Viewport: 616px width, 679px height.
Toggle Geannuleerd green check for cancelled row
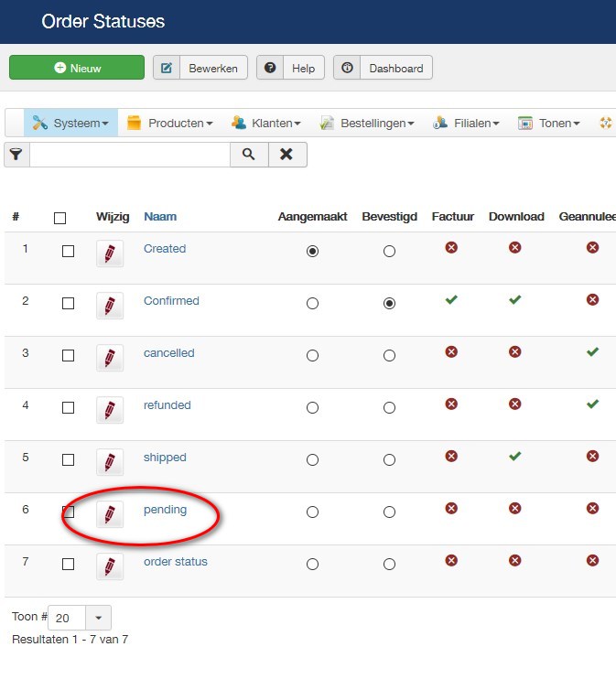click(x=592, y=351)
